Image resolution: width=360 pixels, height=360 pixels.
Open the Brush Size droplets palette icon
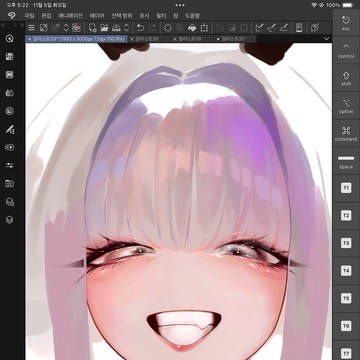click(x=10, y=93)
